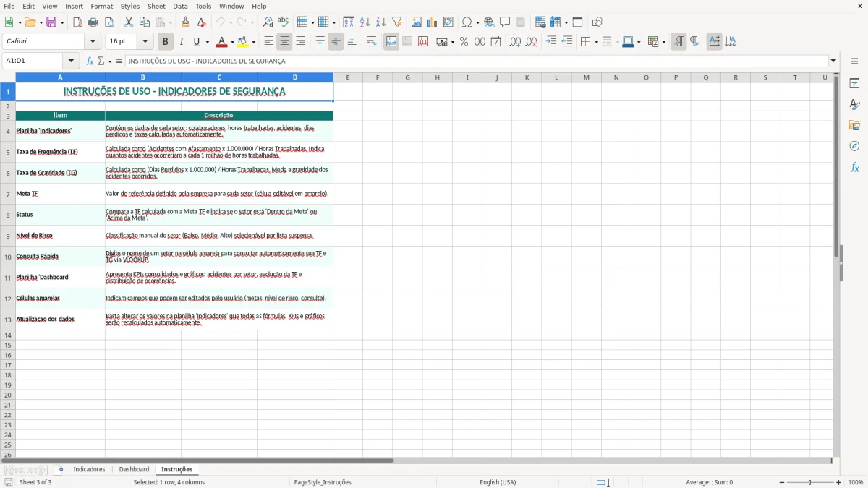Open Borders dropdown arrow
The height and width of the screenshot is (488, 868).
[x=596, y=42]
